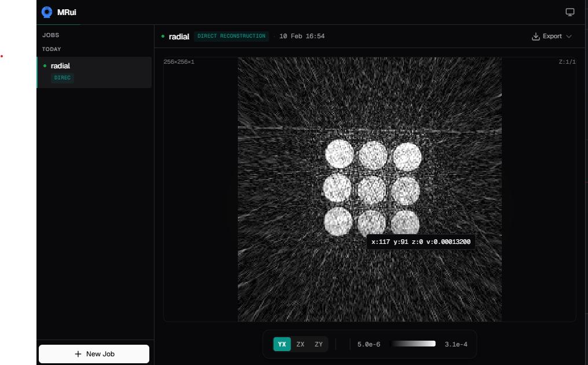Adjust the intensity window gradient slider
This screenshot has width=588, height=365.
pyautogui.click(x=413, y=344)
